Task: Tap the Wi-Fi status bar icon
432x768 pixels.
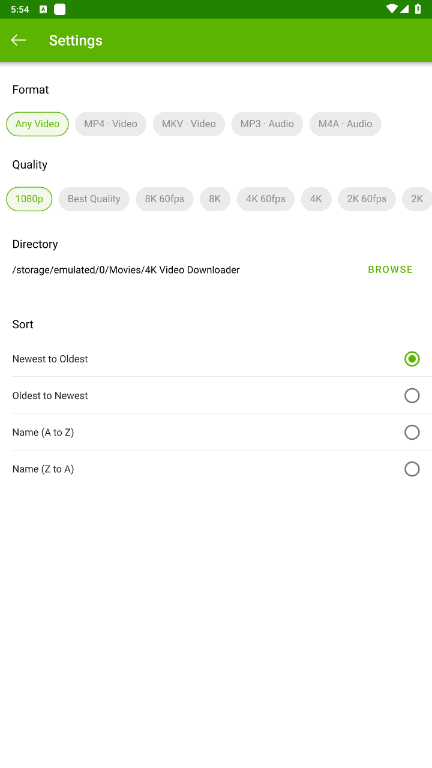Action: 391,9
